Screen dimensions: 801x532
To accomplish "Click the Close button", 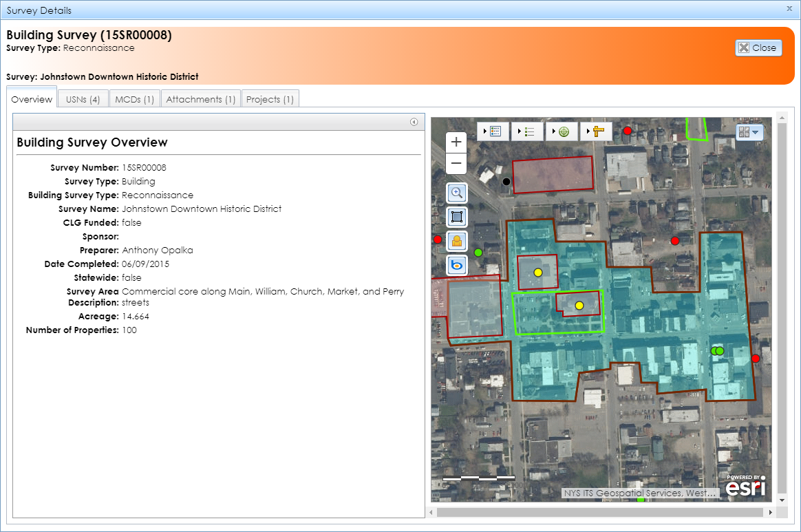I will pyautogui.click(x=758, y=47).
